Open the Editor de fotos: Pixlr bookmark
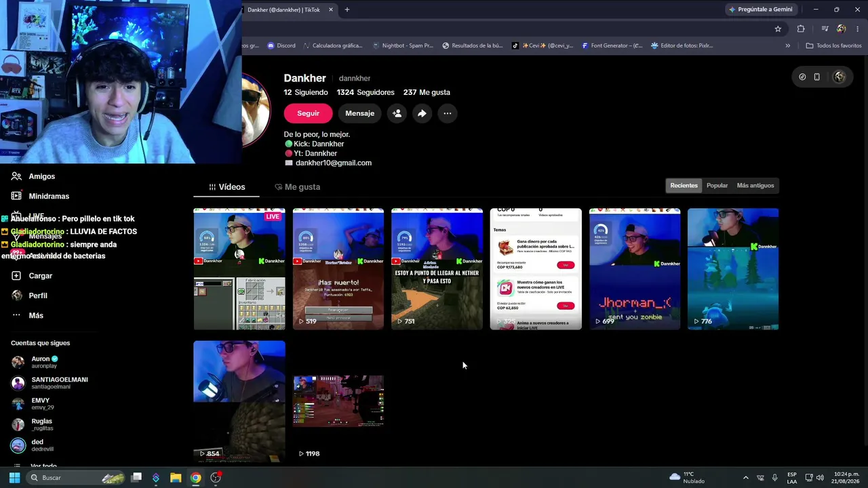Image resolution: width=868 pixels, height=488 pixels. coord(682,45)
